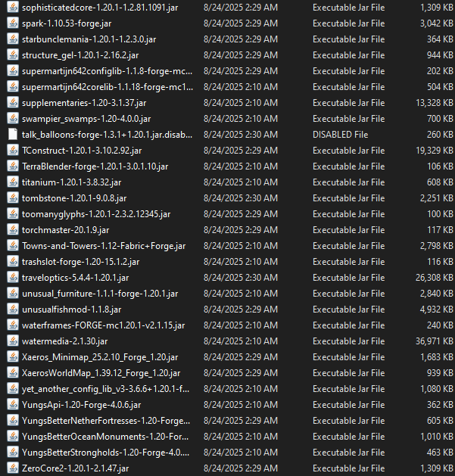
Task: Click the DISABLED File type cell
Action: click(341, 135)
